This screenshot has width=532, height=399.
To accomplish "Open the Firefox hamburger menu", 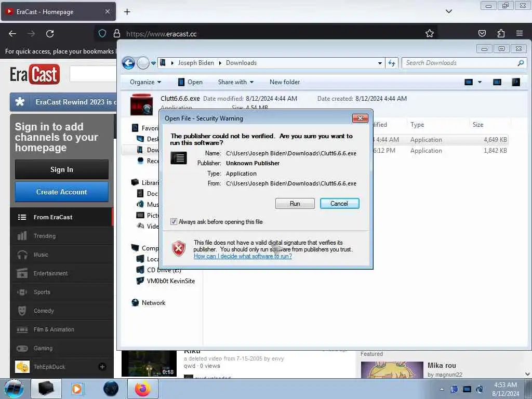I will (x=520, y=34).
